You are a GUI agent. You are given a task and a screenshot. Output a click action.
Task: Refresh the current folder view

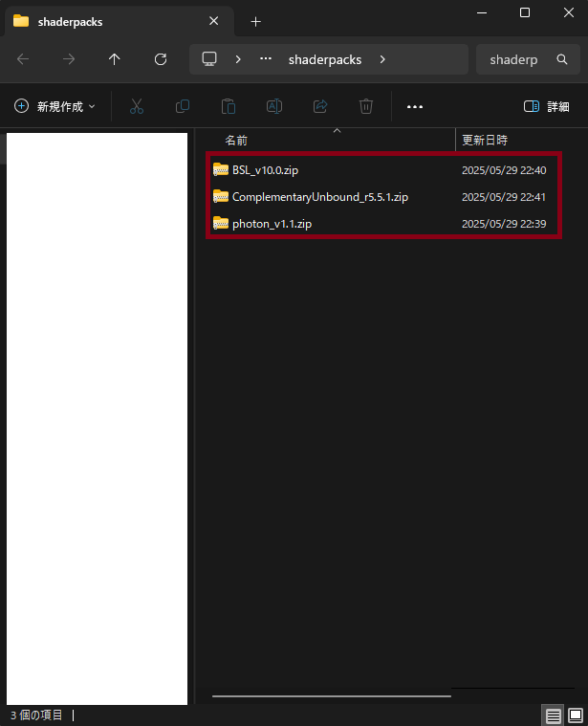coord(161,59)
